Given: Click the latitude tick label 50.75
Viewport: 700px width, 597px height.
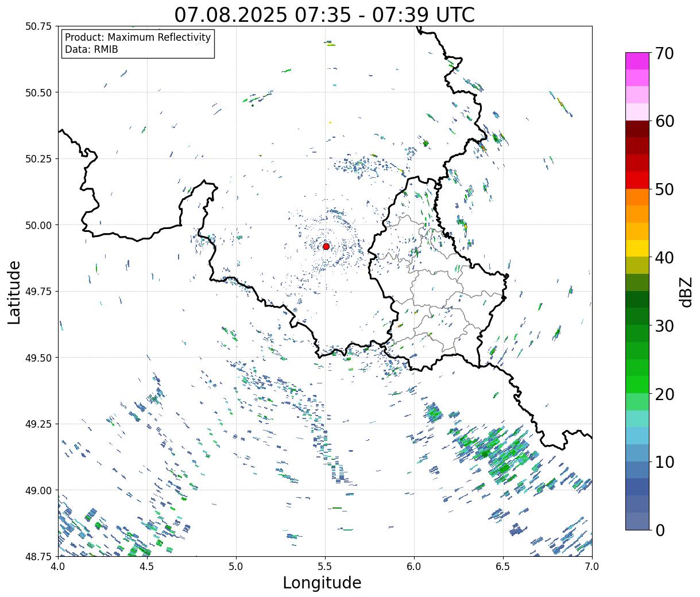Looking at the screenshot, I should point(38,26).
